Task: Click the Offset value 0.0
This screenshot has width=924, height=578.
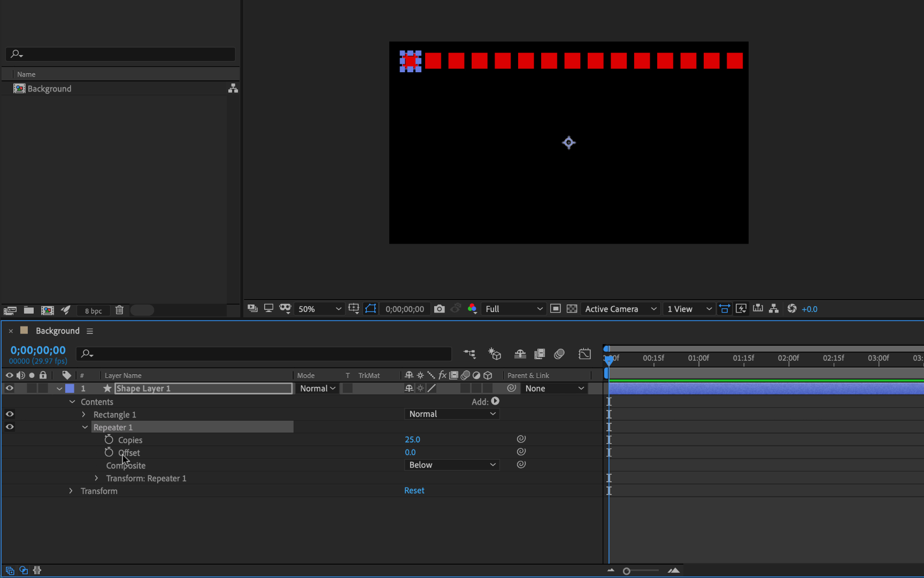Action: click(x=410, y=452)
